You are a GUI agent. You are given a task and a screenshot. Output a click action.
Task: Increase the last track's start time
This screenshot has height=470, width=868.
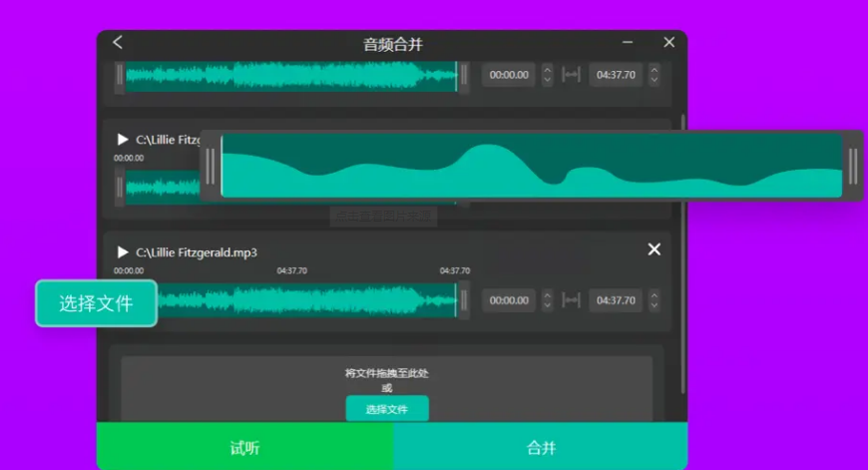[547, 295]
